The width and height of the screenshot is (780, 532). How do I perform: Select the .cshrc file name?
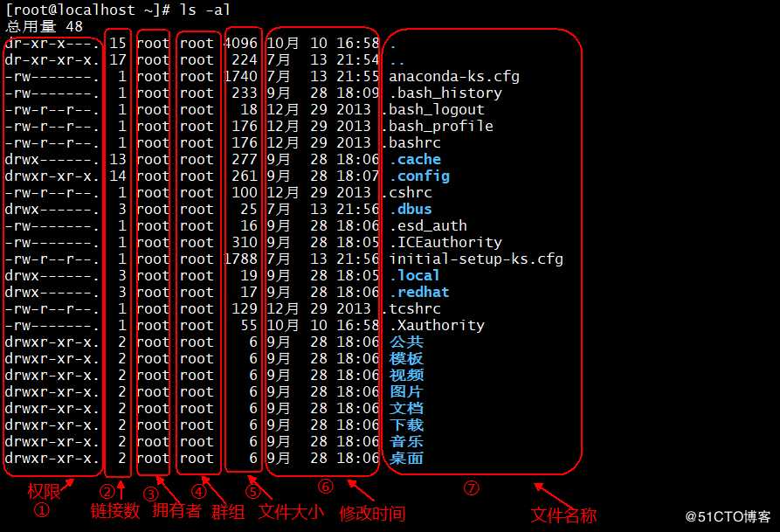coord(406,192)
